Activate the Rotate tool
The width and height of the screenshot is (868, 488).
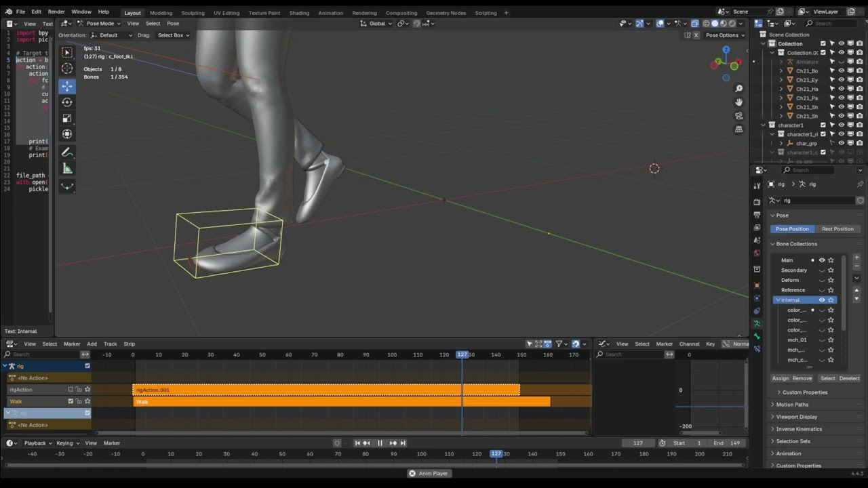pos(67,102)
